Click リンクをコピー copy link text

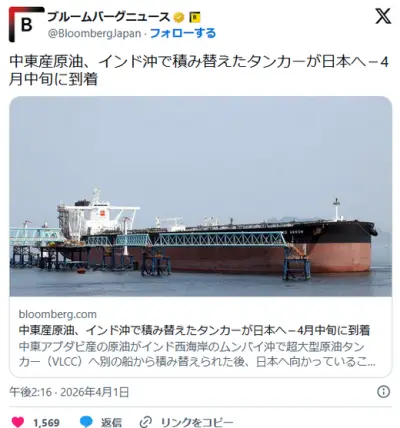tap(195, 422)
